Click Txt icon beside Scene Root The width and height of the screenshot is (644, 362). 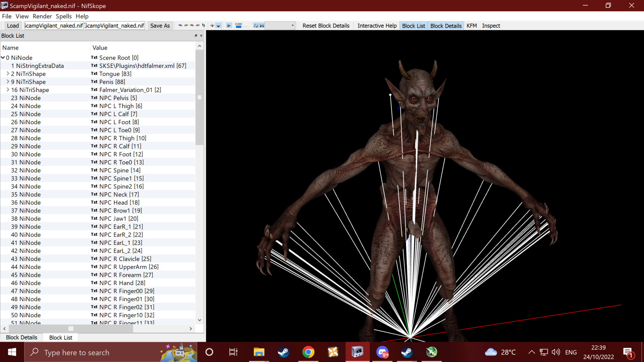tap(94, 58)
